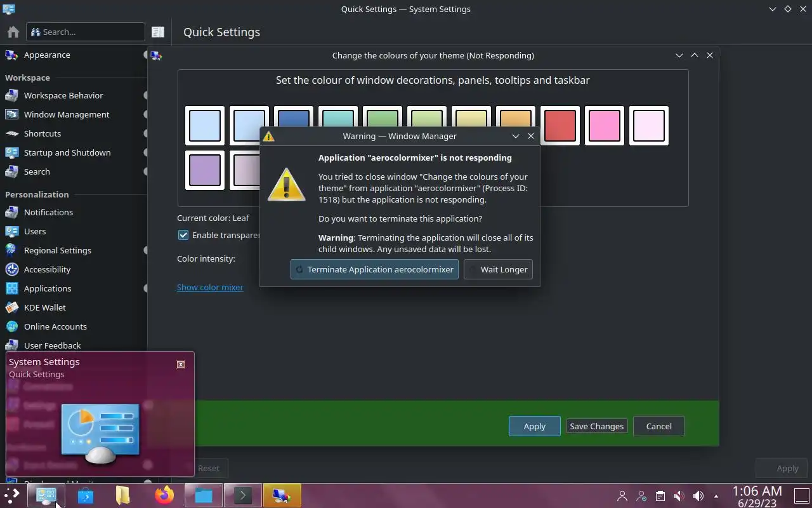Pick the grey-mauve swatch beside the purple one
812x508 pixels.
pyautogui.click(x=245, y=170)
